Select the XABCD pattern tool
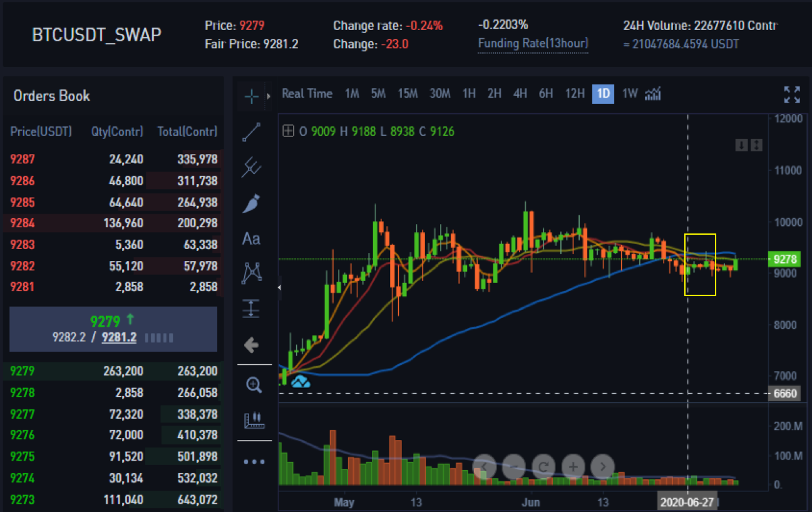This screenshot has width=812, height=512. pyautogui.click(x=252, y=274)
